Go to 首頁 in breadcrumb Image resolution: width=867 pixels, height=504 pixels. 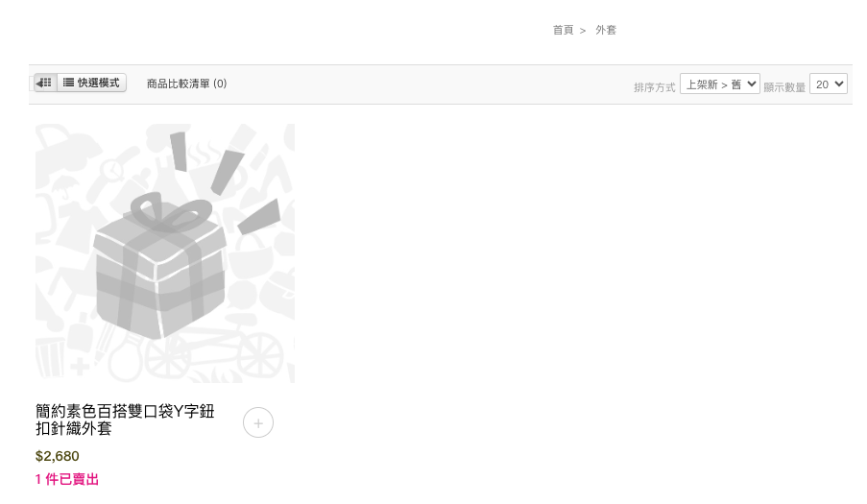click(x=563, y=31)
